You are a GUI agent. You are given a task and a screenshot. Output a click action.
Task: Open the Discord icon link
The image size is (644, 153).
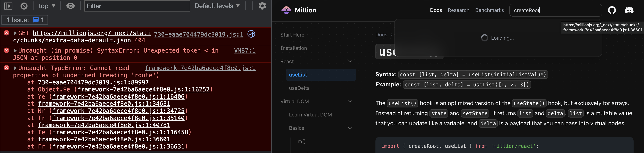[x=629, y=10]
